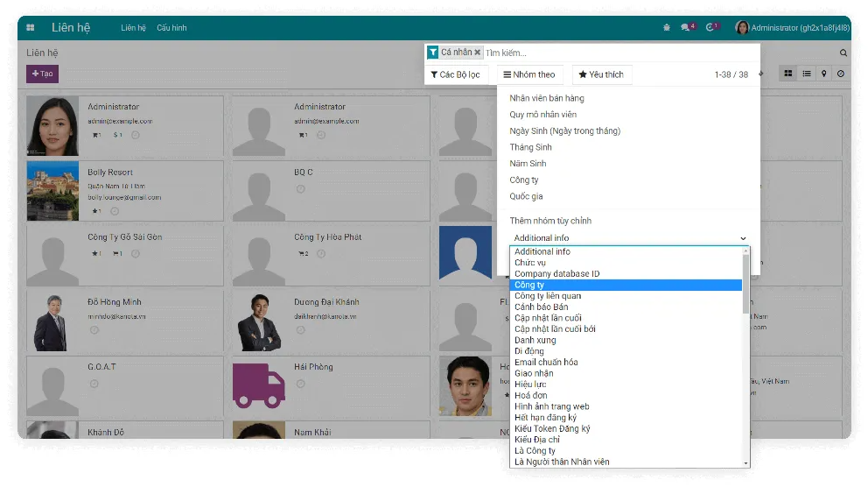Switch to kanban view
The width and height of the screenshot is (868, 494).
click(x=788, y=74)
